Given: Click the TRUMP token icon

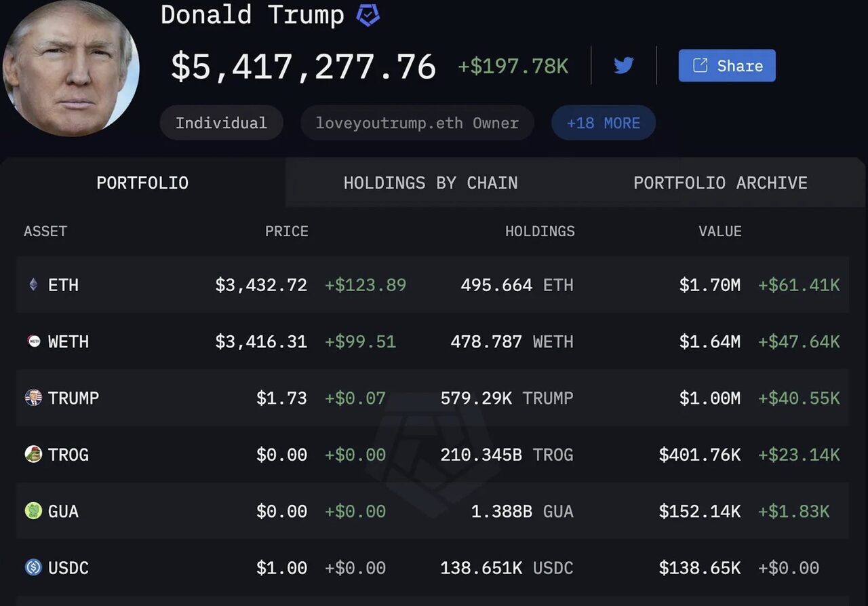Looking at the screenshot, I should click(x=33, y=398).
